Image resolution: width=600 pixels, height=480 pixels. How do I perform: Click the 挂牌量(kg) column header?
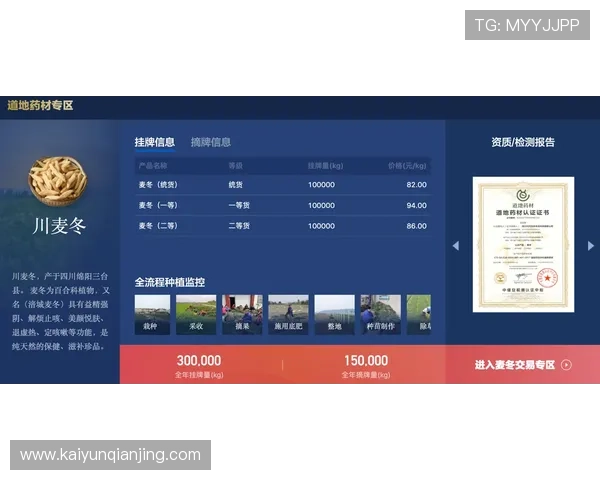pos(325,166)
